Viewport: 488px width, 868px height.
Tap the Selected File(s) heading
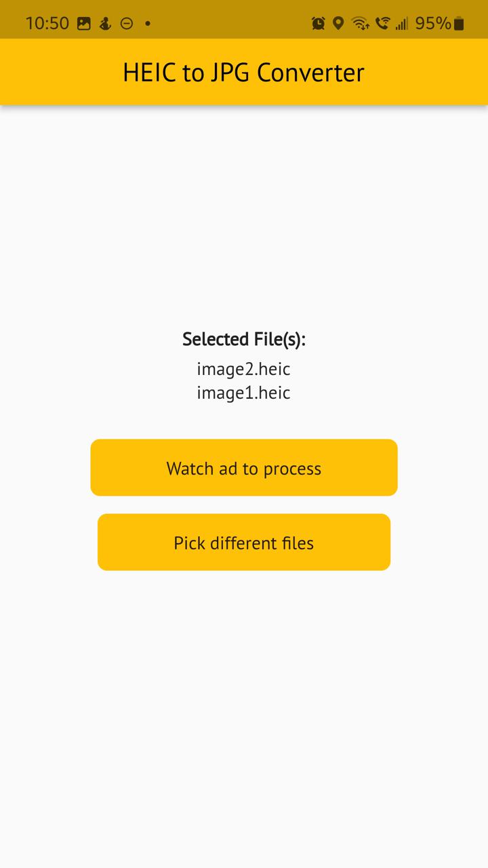coord(244,339)
